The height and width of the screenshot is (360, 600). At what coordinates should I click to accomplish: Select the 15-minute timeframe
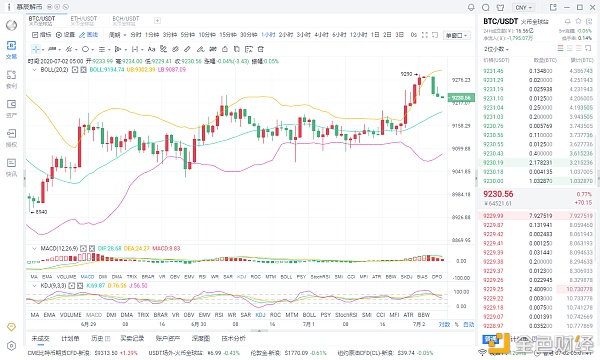[228, 35]
